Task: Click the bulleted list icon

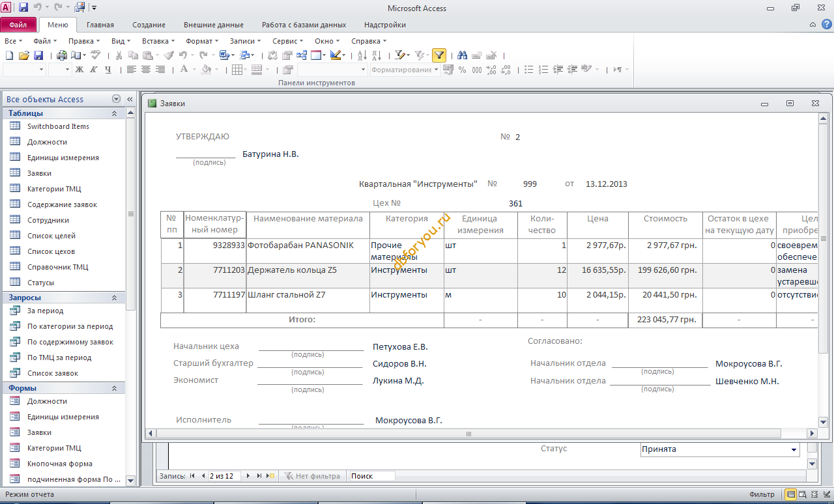Action: pyautogui.click(x=528, y=70)
